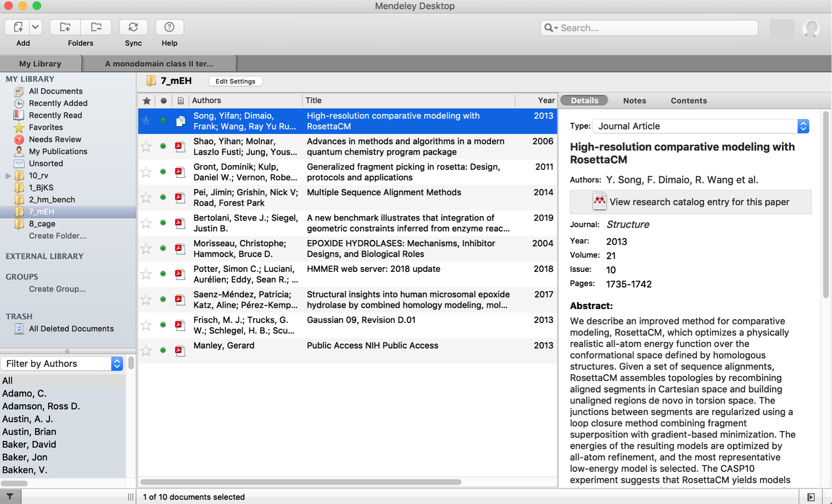
Task: Open PDF icon for Morisseau epoxide hydrolases paper
Action: (x=180, y=249)
